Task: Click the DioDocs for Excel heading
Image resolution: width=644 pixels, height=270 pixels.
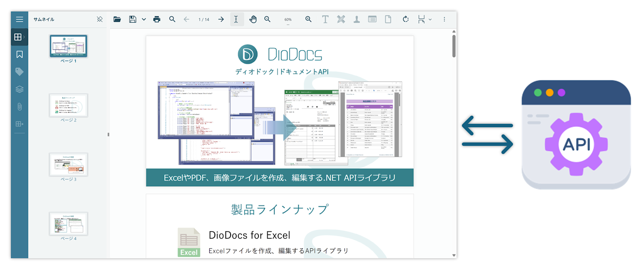Action: coord(250,235)
